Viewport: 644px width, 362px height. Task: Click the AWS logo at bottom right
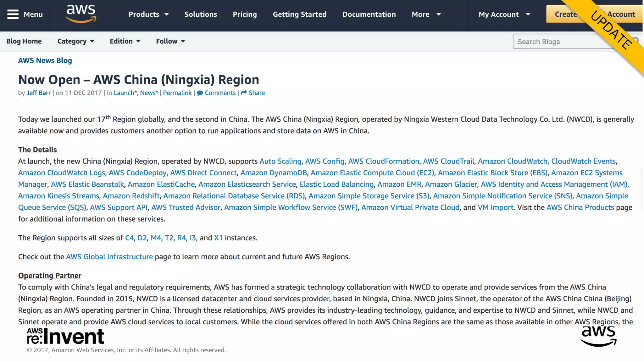pyautogui.click(x=598, y=336)
